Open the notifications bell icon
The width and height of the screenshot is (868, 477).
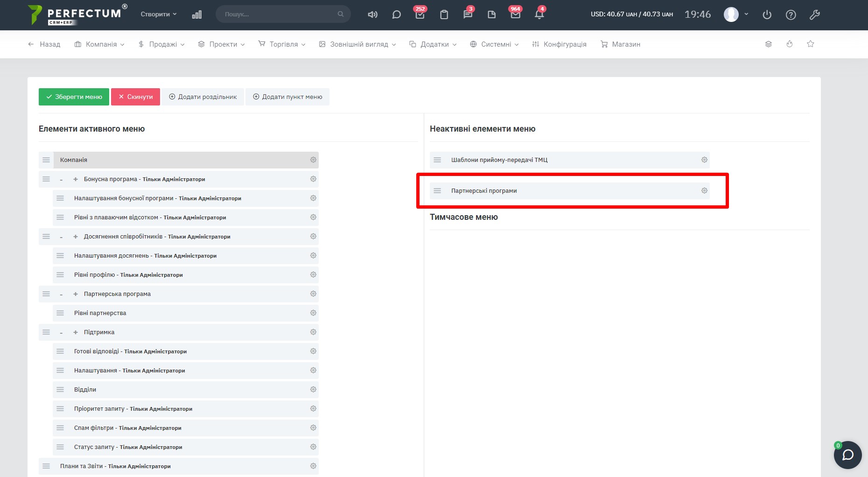[x=539, y=14]
